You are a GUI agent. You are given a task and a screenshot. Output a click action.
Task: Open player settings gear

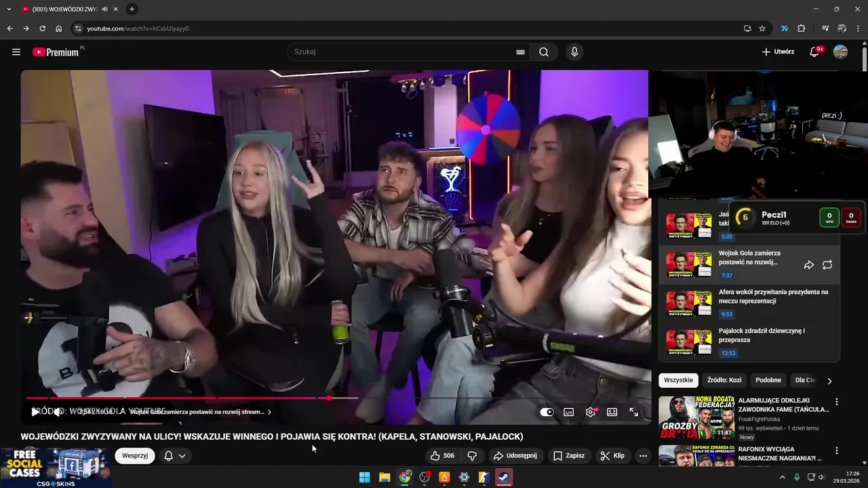coord(591,412)
